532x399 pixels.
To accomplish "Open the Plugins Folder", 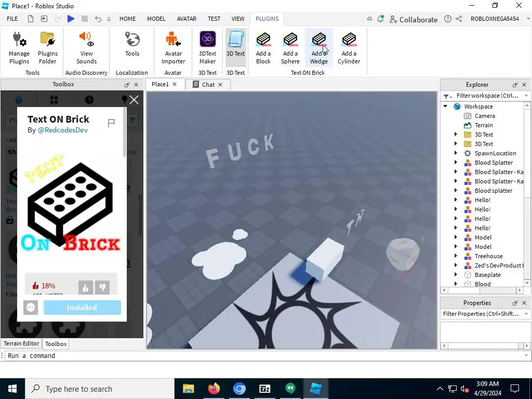I will tap(47, 48).
